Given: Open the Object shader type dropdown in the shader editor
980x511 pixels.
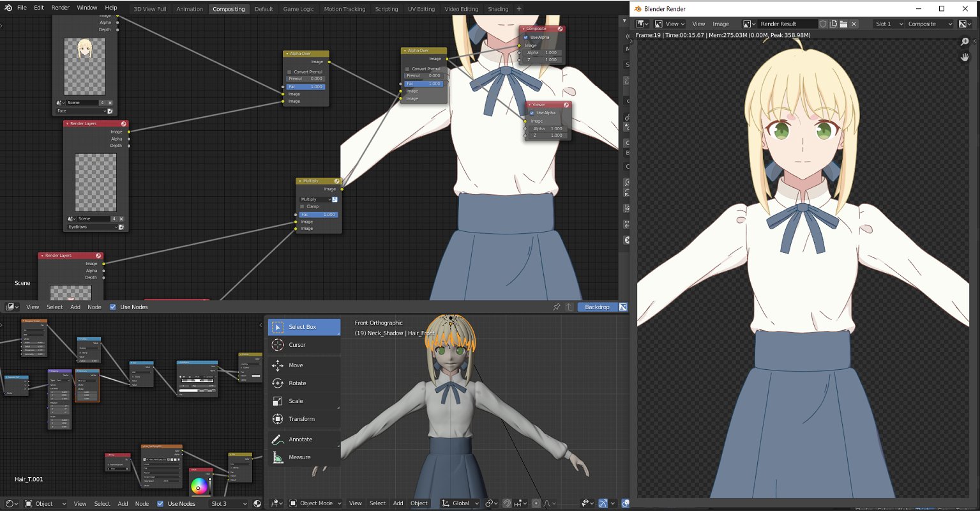Looking at the screenshot, I should (x=45, y=503).
